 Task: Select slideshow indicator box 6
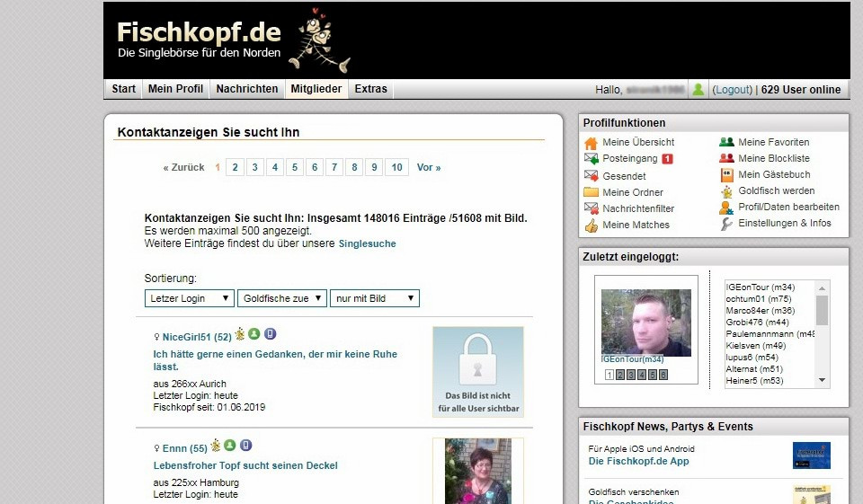pos(663,376)
